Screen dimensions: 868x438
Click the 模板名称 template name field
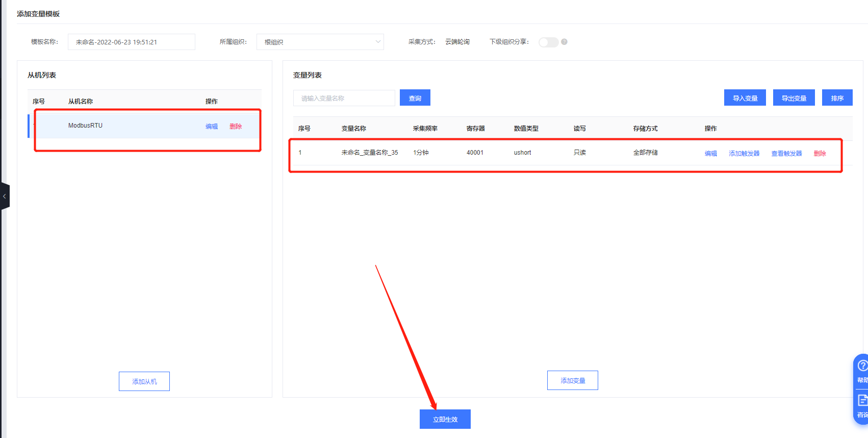click(x=131, y=42)
